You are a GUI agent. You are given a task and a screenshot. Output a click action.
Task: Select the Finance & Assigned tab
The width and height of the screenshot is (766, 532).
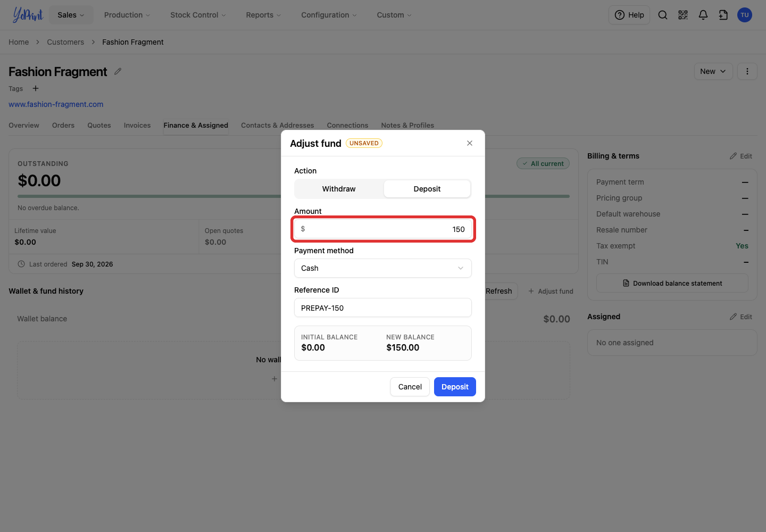click(196, 126)
